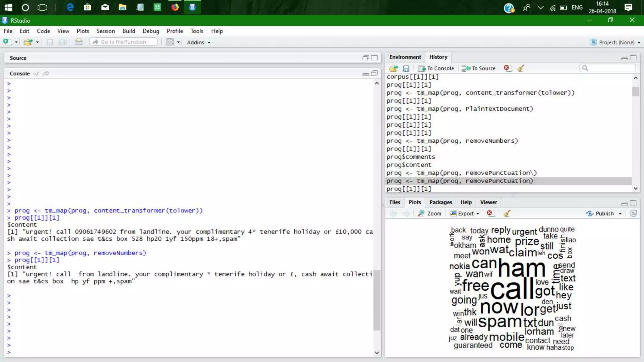Open the Session menu
The width and height of the screenshot is (644, 362).
106,31
